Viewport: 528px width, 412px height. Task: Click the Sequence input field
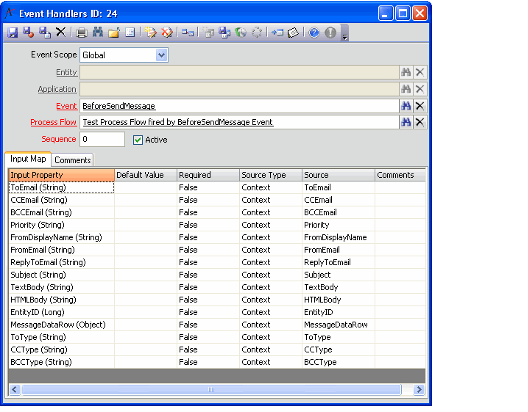tap(102, 139)
